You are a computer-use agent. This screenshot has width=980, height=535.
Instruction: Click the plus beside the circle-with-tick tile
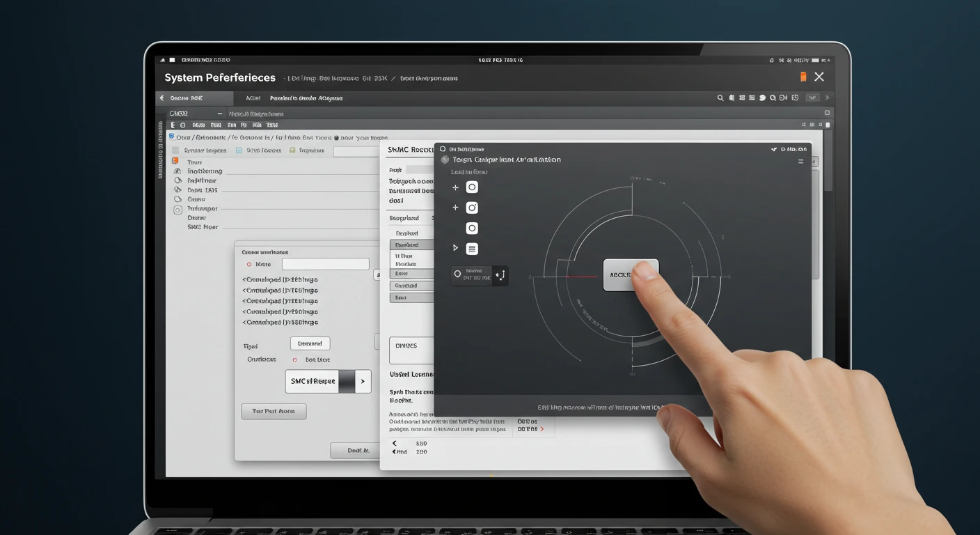click(x=456, y=208)
